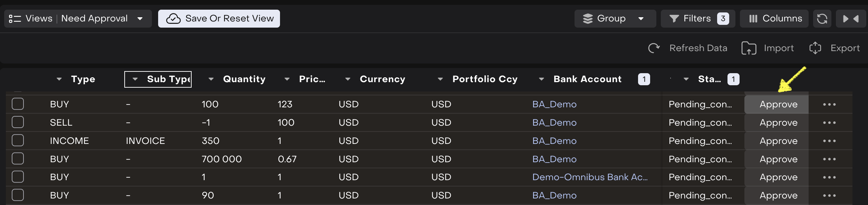Open the three-dot menu for the SELL row
Viewport: 868px width, 205px height.
[x=829, y=123]
